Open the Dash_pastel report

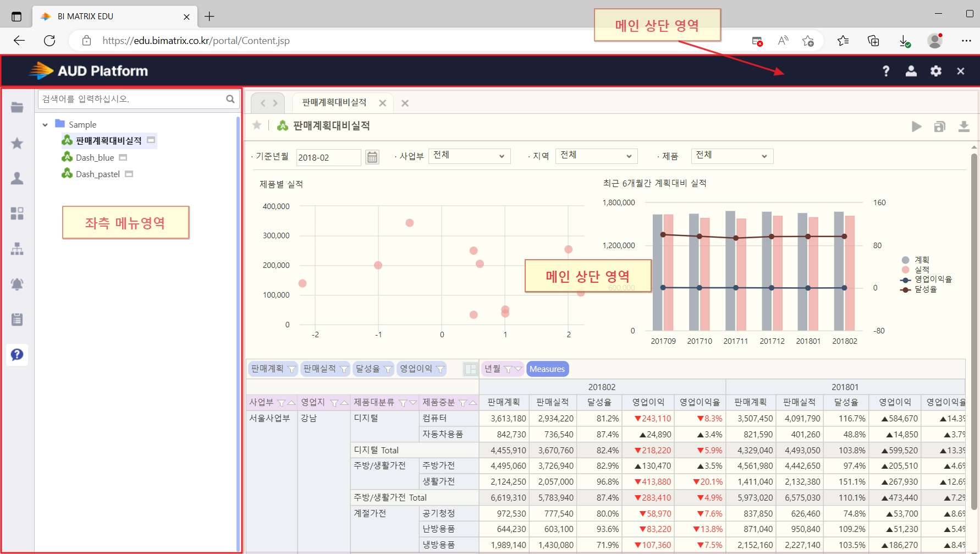coord(98,174)
